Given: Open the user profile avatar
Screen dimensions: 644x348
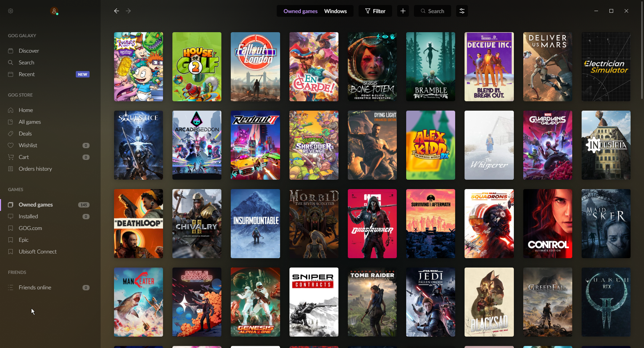Looking at the screenshot, I should [x=54, y=11].
